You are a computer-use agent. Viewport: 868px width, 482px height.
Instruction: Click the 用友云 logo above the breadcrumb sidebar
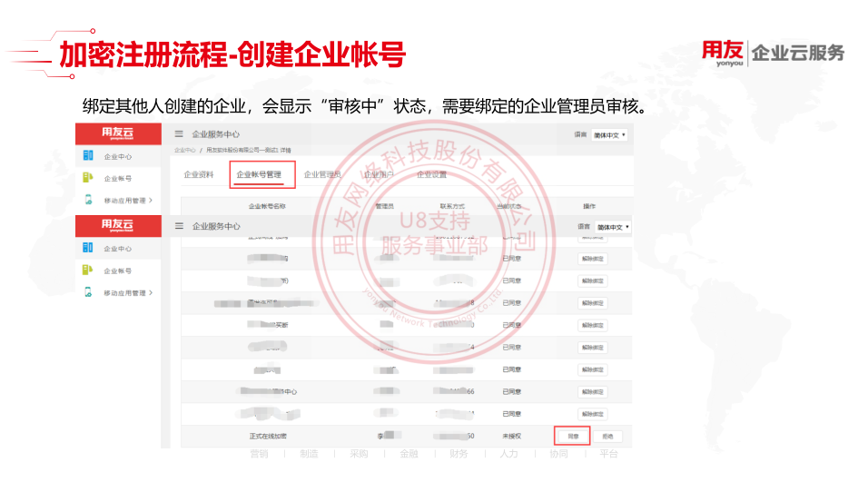(x=117, y=133)
